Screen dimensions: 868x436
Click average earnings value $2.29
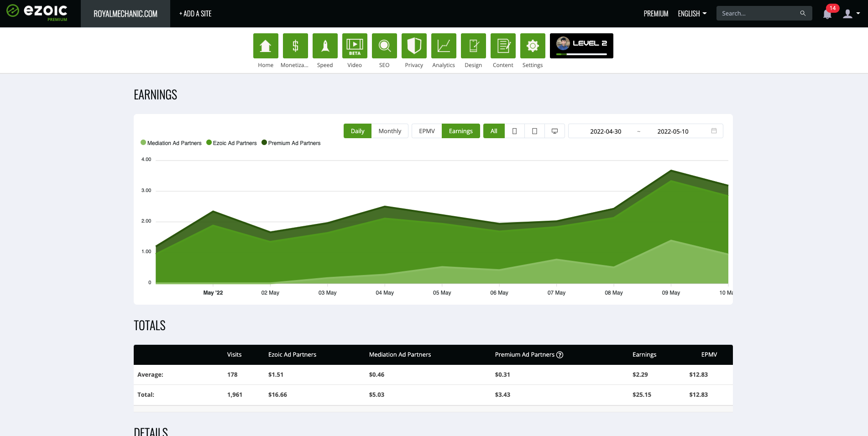[640, 374]
